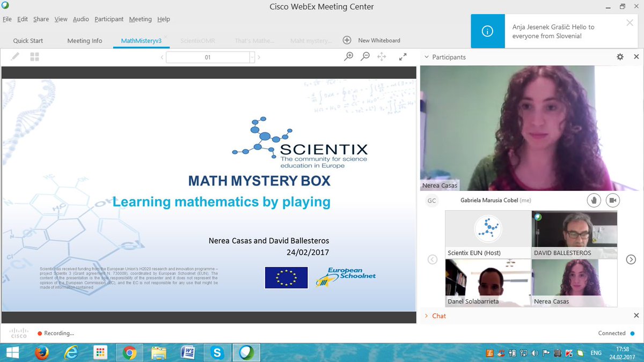Viewport: 644px width, 362px height.
Task: Select the MathMisteryv3 tab
Action: [x=141, y=40]
